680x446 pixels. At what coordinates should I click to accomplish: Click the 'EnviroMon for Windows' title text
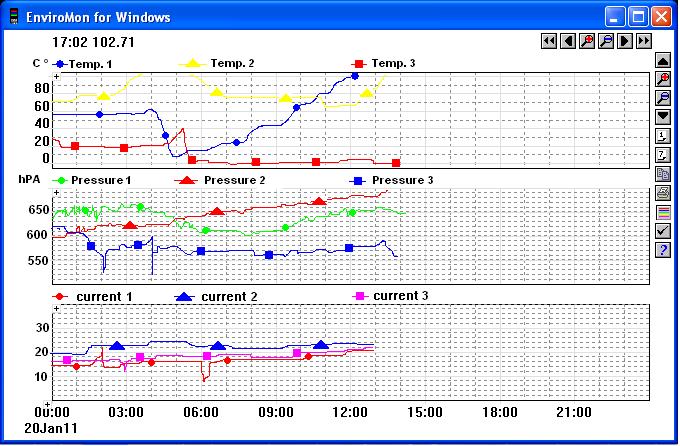[98, 17]
